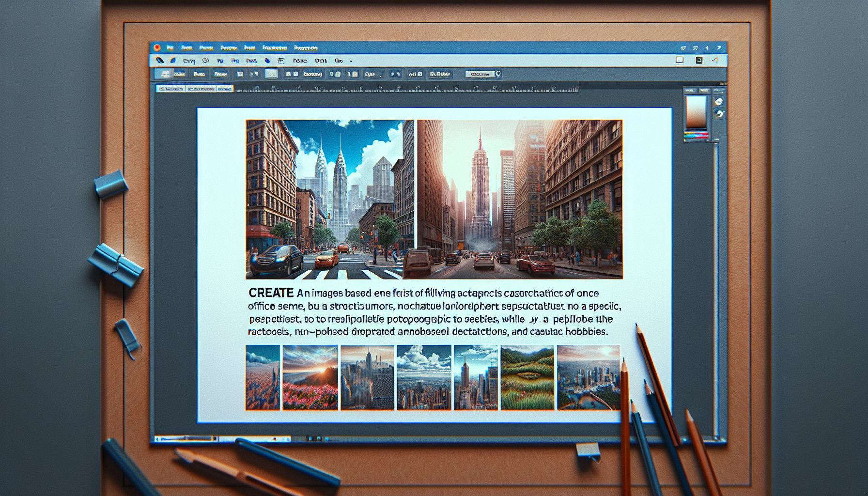Viewport: 868px width, 496px height.
Task: Select the dark feather brush icon
Action: coord(160,61)
